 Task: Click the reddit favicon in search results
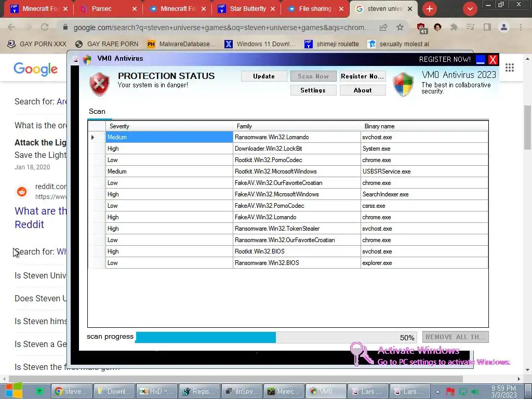pyautogui.click(x=22, y=192)
